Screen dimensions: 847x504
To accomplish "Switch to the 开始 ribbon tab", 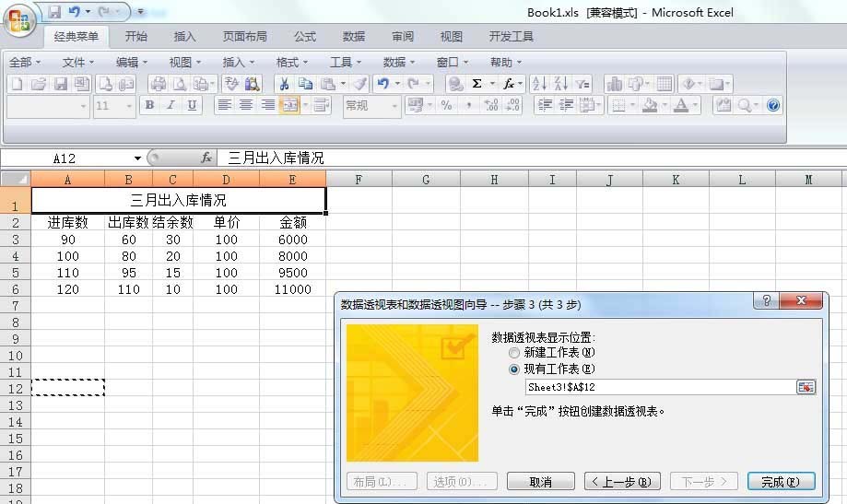I will (135, 36).
